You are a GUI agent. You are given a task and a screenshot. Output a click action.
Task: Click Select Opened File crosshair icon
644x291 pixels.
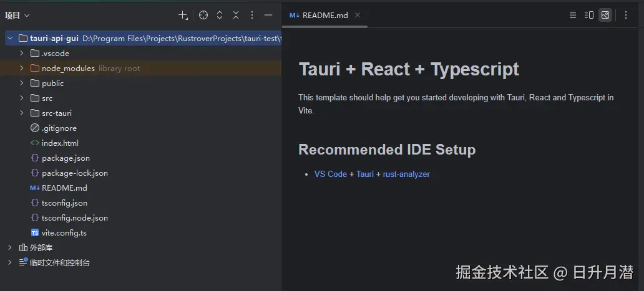[203, 15]
